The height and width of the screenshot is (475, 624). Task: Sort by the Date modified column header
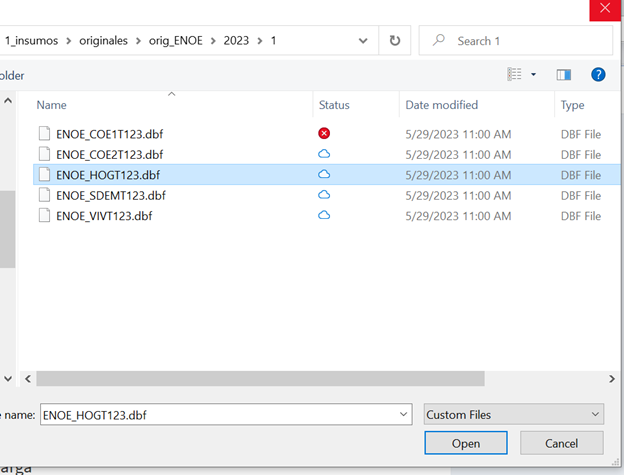(x=441, y=105)
